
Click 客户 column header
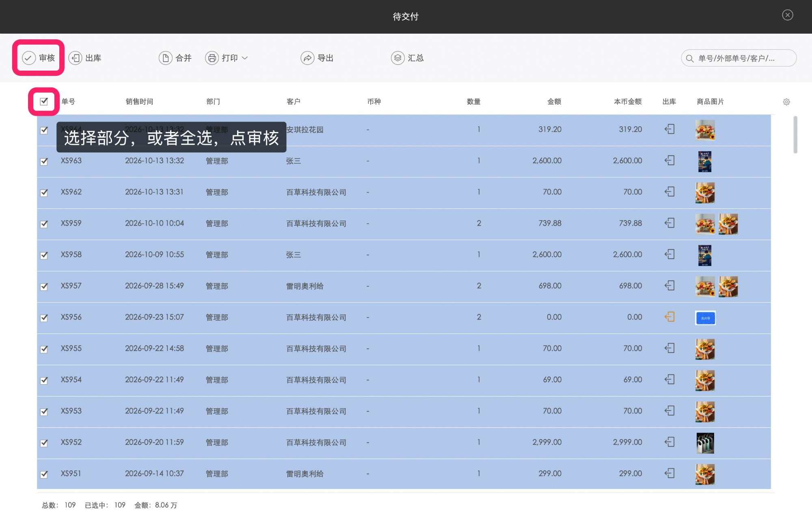click(293, 102)
